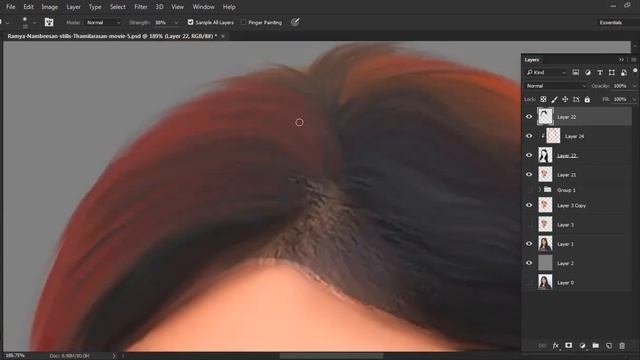Open the Mode dropdown in options bar
This screenshot has height=360, width=640.
point(103,22)
